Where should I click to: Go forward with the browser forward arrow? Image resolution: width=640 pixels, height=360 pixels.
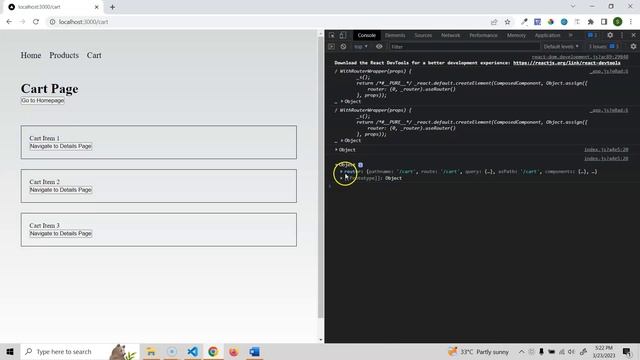[x=22, y=22]
